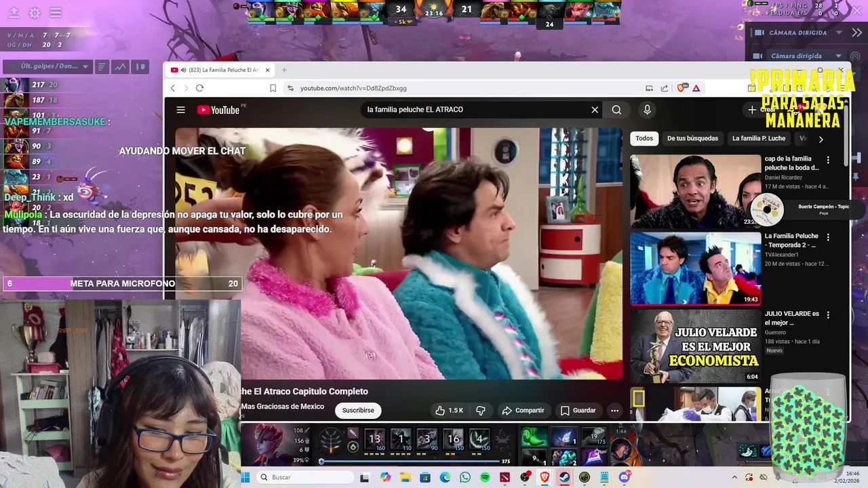
Task: Share the page from the address bar
Action: pos(665,88)
